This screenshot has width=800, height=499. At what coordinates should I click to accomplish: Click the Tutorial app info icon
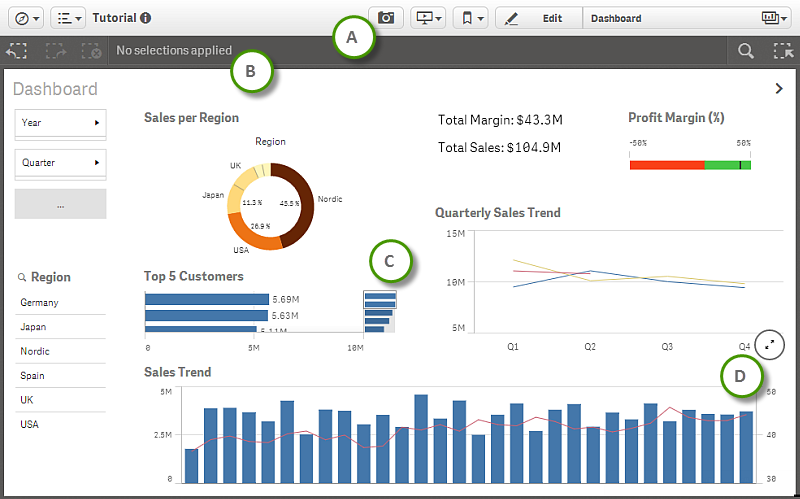[x=146, y=18]
